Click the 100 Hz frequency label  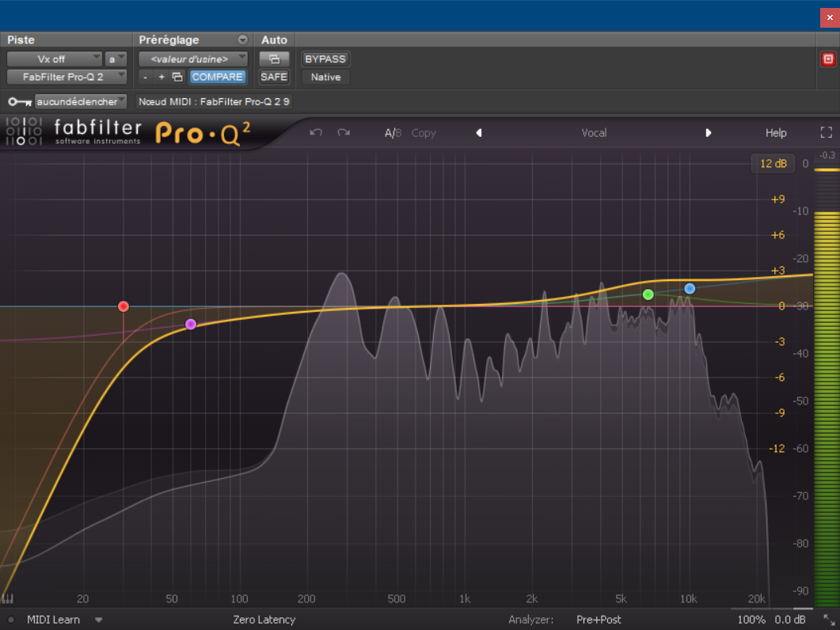pos(239,599)
